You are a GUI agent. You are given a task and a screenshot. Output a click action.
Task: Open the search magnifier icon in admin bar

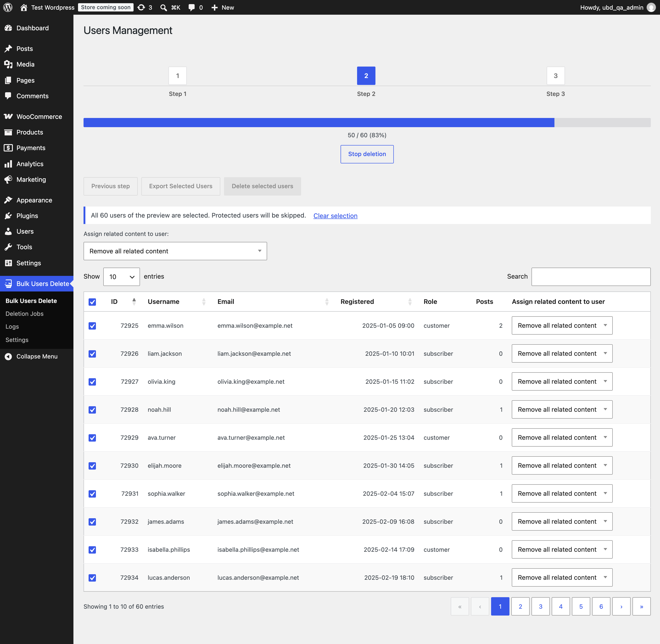(164, 7)
